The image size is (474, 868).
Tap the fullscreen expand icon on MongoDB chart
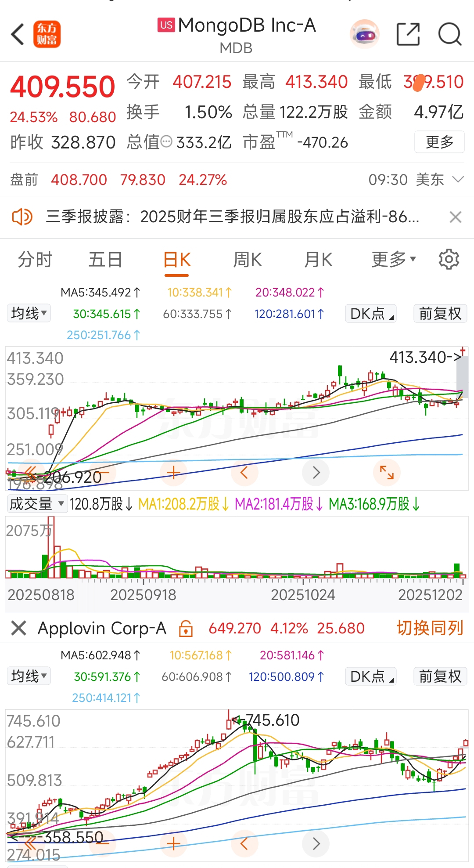[x=387, y=473]
